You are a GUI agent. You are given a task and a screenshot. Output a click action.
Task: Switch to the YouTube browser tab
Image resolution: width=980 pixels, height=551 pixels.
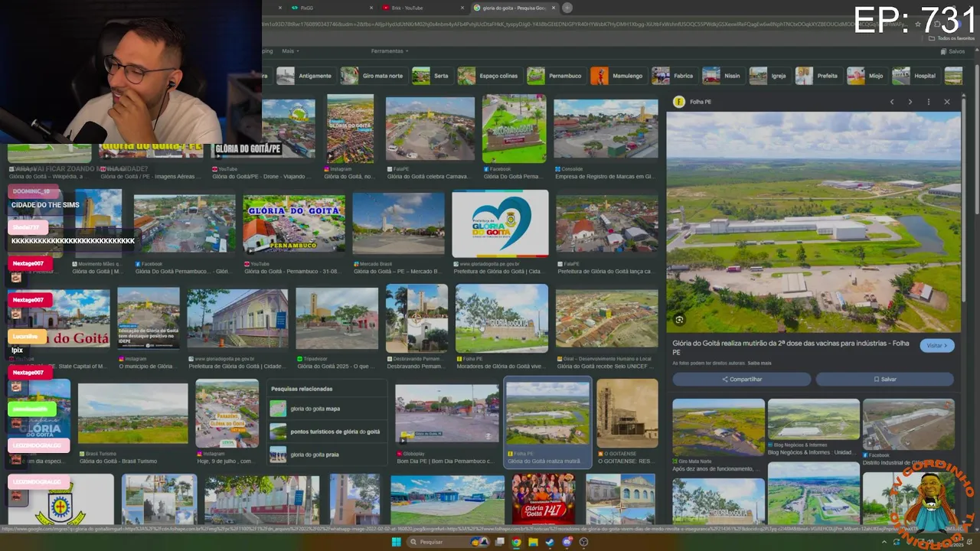(x=421, y=8)
